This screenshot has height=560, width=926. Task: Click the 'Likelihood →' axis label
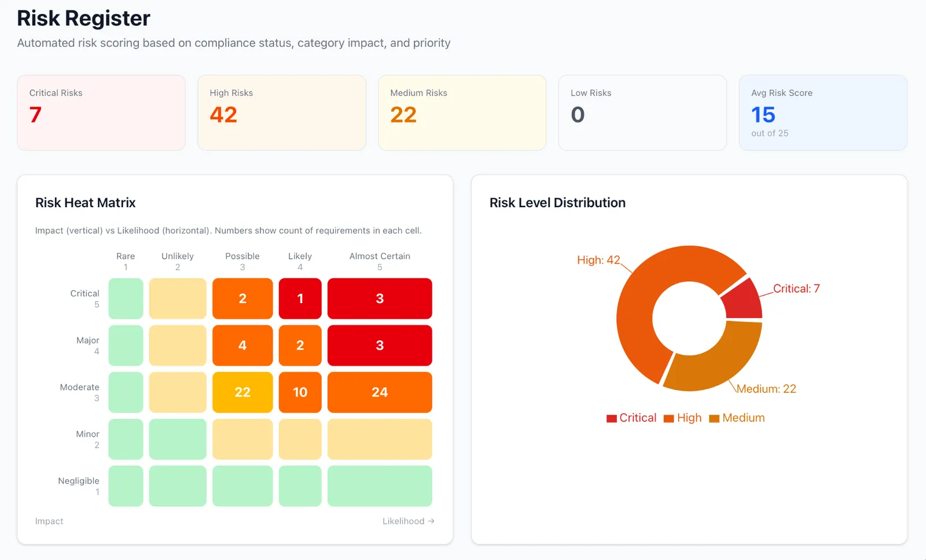click(408, 521)
